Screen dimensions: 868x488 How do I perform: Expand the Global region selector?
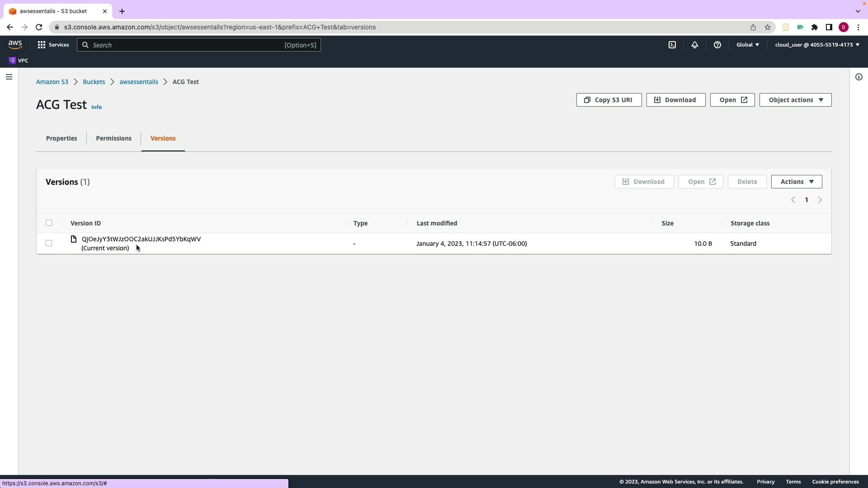point(747,45)
